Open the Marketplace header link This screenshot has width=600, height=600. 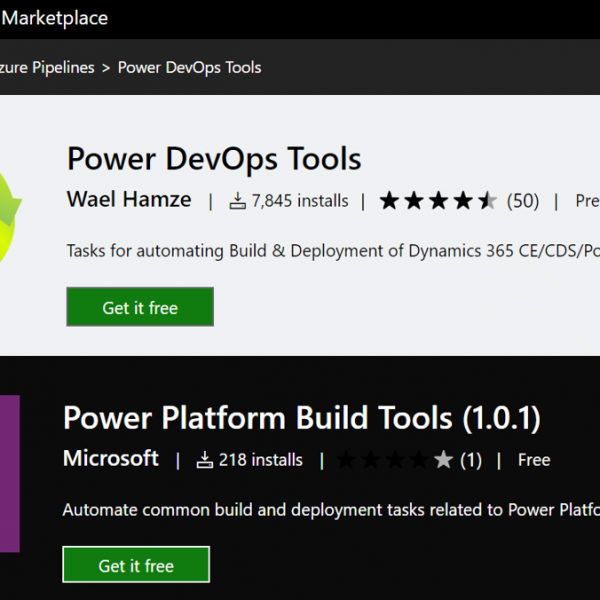click(54, 18)
